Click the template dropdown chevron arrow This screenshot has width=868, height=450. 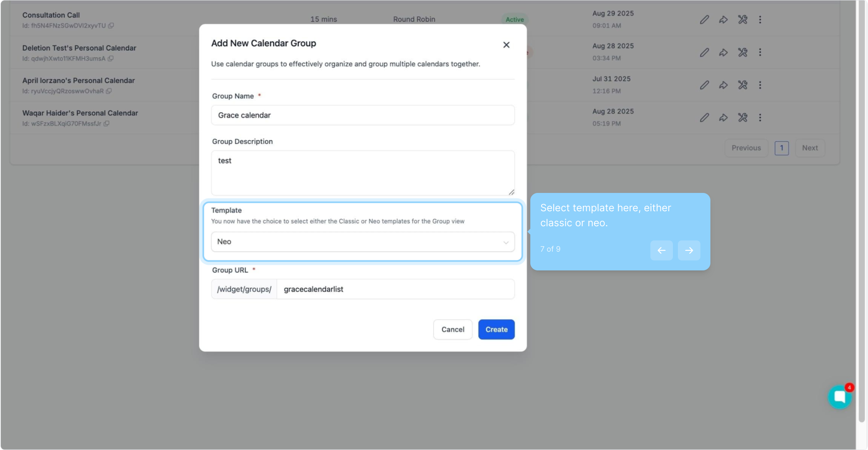[506, 242]
